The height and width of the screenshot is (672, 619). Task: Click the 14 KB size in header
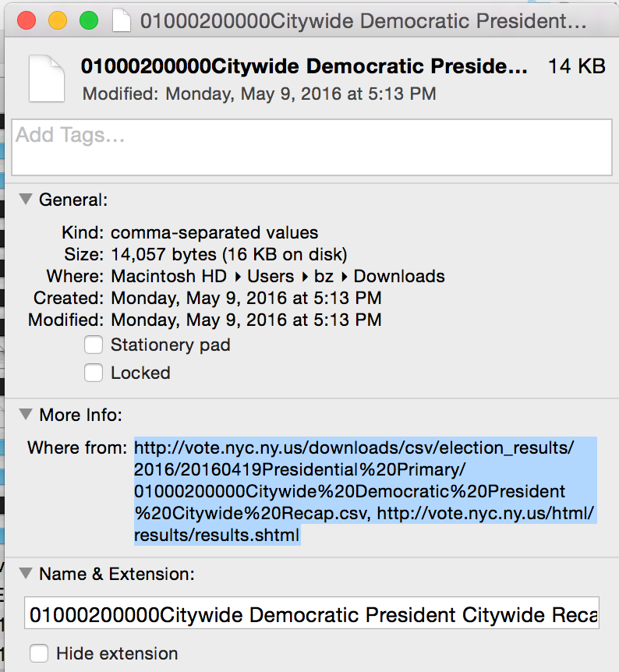tap(577, 66)
